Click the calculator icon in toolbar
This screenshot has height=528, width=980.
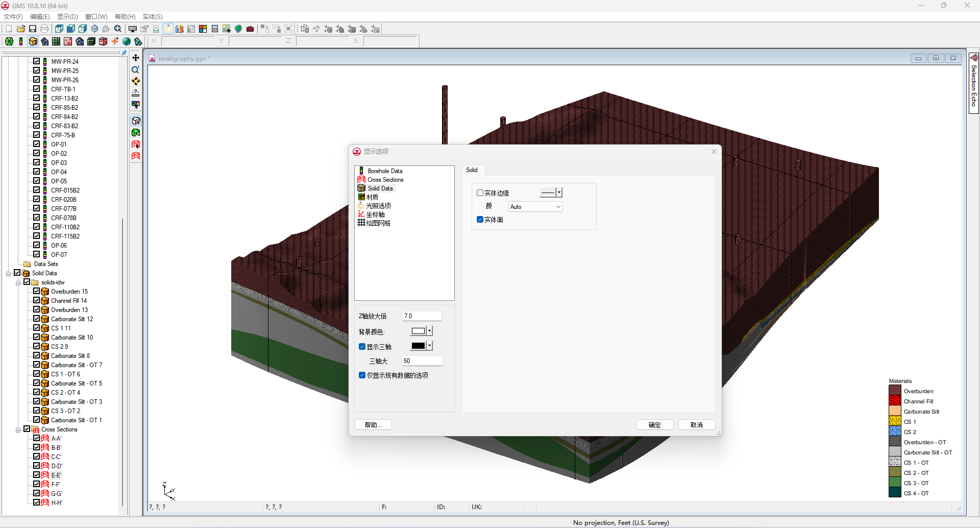pyautogui.click(x=215, y=29)
